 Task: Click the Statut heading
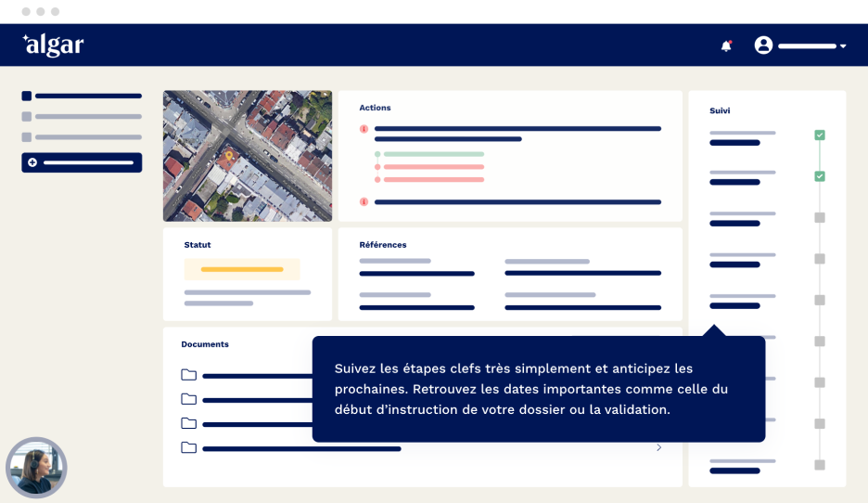coord(198,245)
